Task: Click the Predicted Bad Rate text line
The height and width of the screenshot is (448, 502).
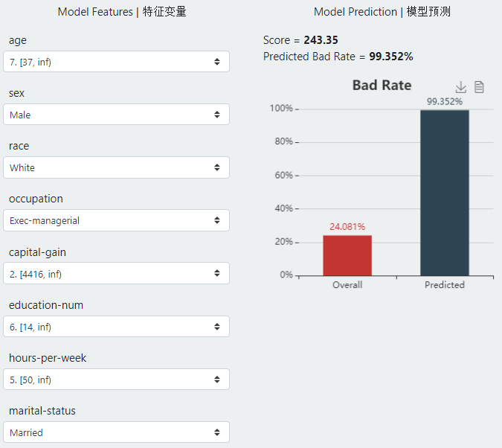Action: tap(338, 57)
